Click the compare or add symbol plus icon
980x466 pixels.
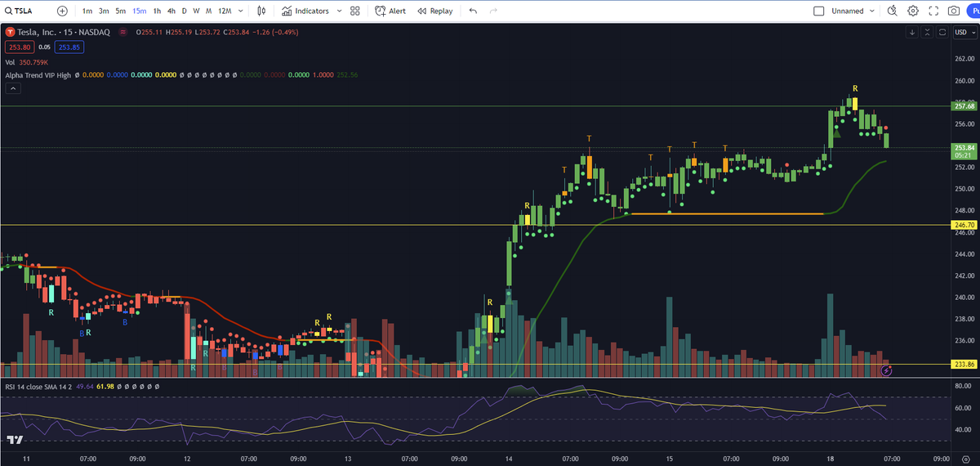[x=62, y=11]
